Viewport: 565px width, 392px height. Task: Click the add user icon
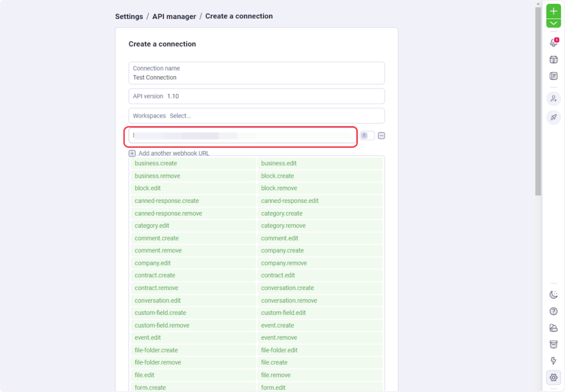tap(553, 99)
